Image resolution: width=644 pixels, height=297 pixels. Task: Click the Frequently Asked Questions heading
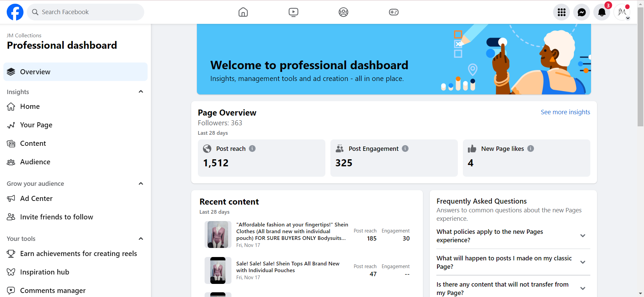point(482,201)
